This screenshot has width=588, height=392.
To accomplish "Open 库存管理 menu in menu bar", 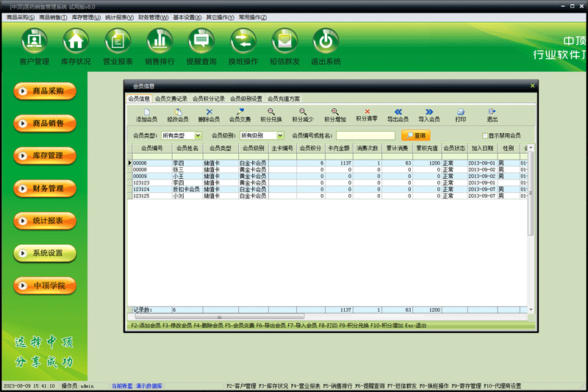I will click(86, 17).
